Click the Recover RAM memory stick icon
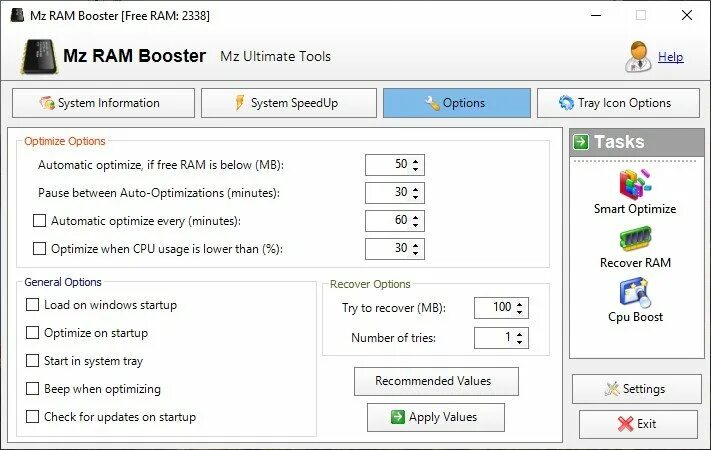Image resolution: width=711 pixels, height=450 pixels. click(x=635, y=239)
